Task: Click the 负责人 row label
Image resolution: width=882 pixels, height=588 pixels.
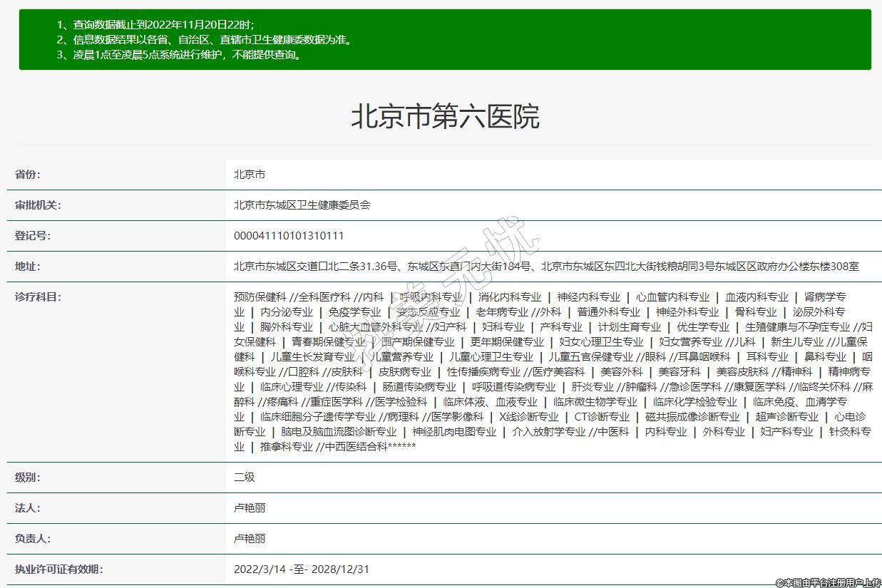Action: (33, 539)
